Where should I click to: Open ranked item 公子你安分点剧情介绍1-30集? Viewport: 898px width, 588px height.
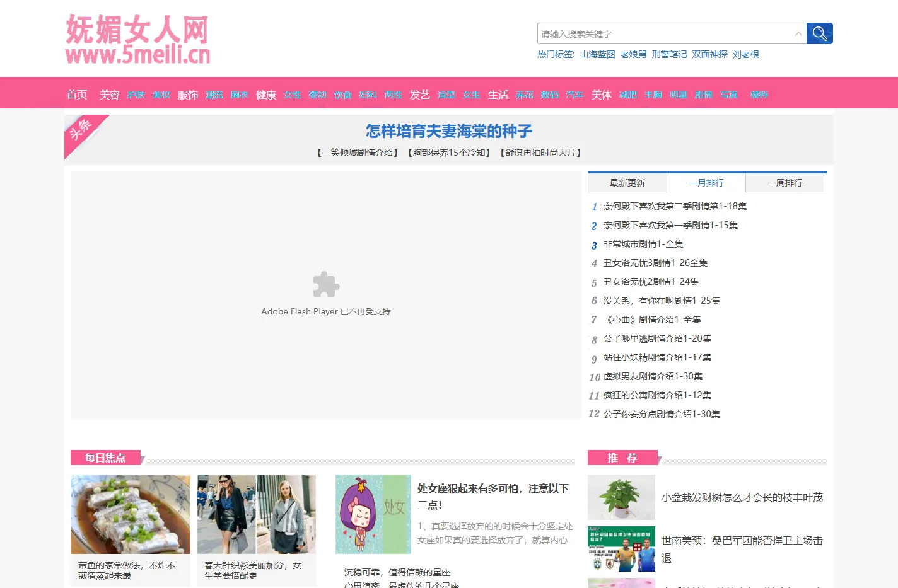[x=662, y=414]
